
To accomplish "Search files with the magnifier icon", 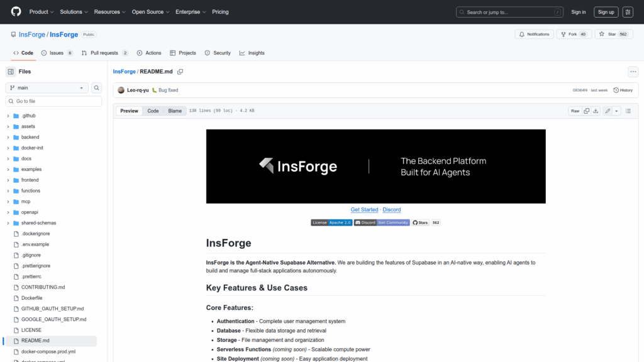I will point(97,88).
